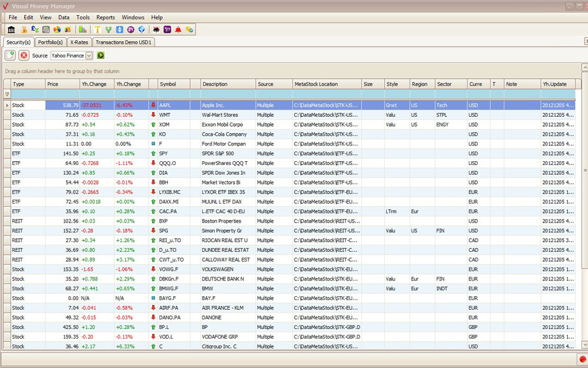Click the scroll down arrow of vertical scrollbar
The image size is (588, 368).
585,345
